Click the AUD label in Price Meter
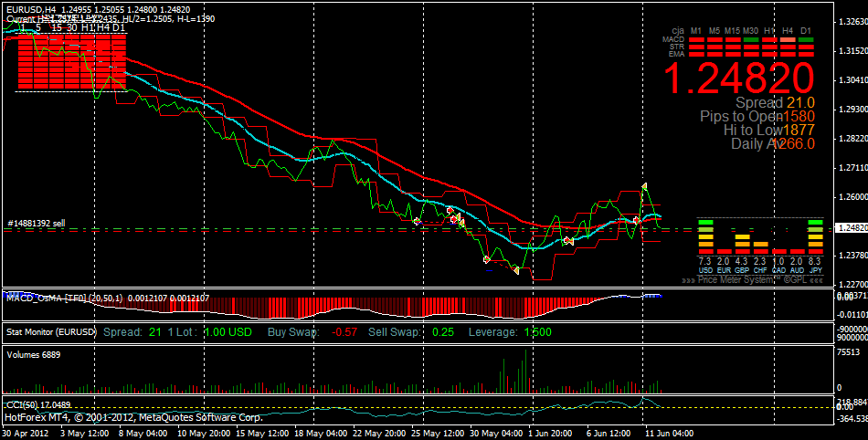868x440 pixels. [797, 270]
